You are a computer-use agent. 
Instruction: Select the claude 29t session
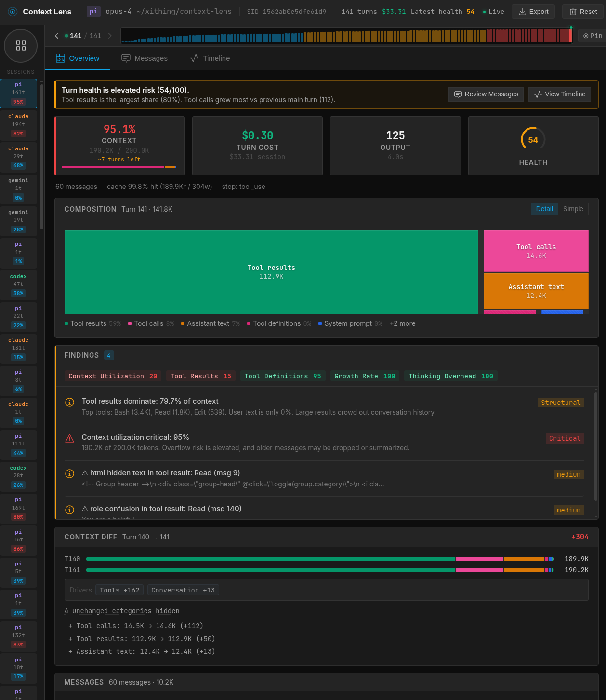pyautogui.click(x=18, y=157)
